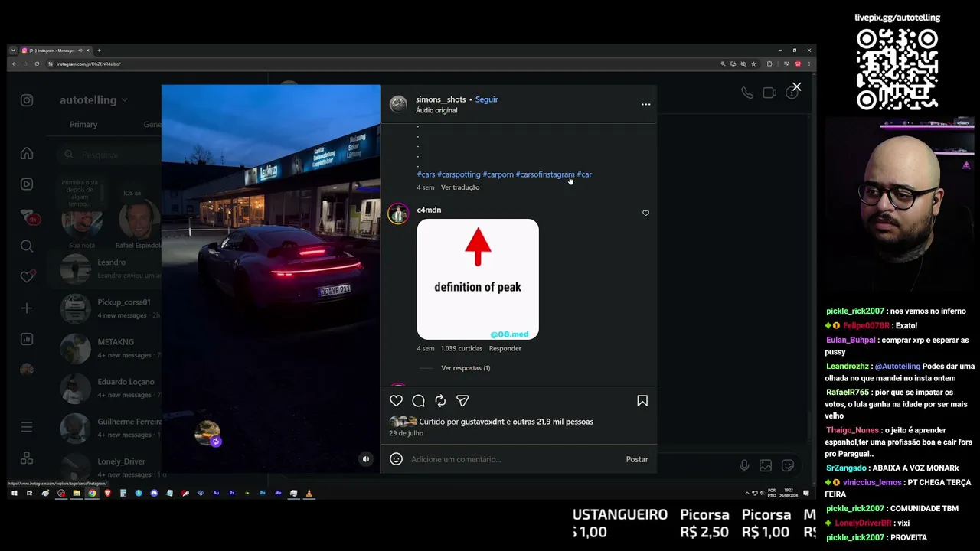The width and height of the screenshot is (980, 551).
Task: Open the Dashboard chart icon in sidebar
Action: coord(27,339)
